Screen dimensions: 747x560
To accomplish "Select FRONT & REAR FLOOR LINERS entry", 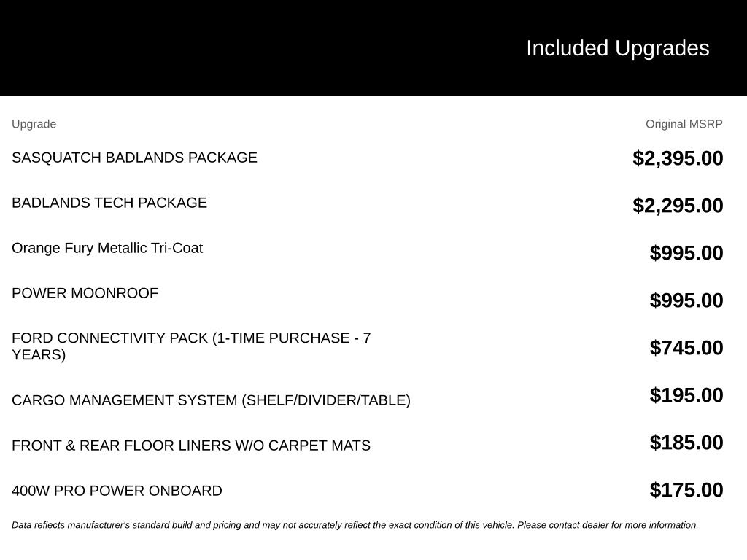I will click(191, 446).
